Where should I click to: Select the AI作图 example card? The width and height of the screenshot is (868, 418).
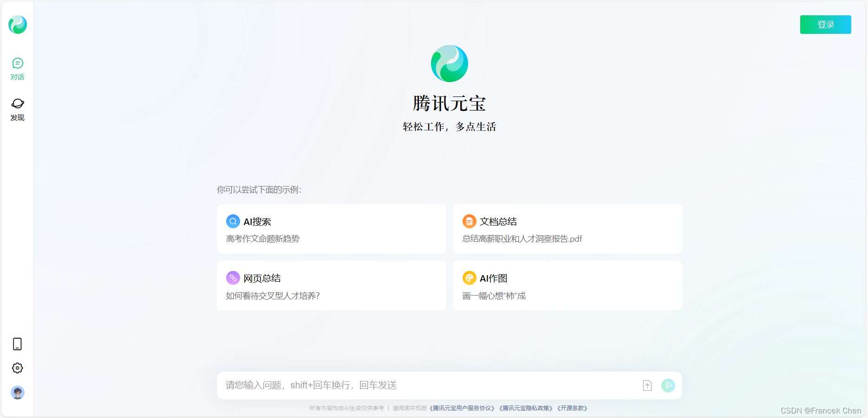[568, 285]
